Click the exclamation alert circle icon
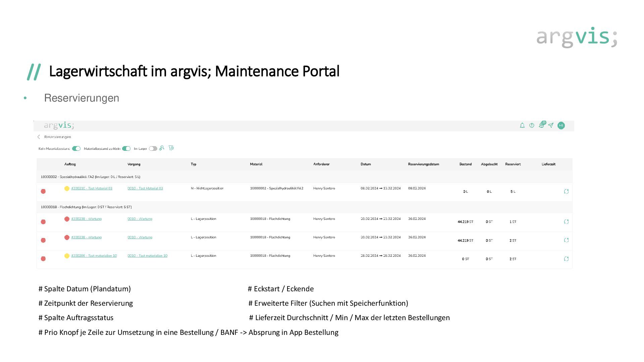The width and height of the screenshot is (644, 362). click(x=532, y=125)
